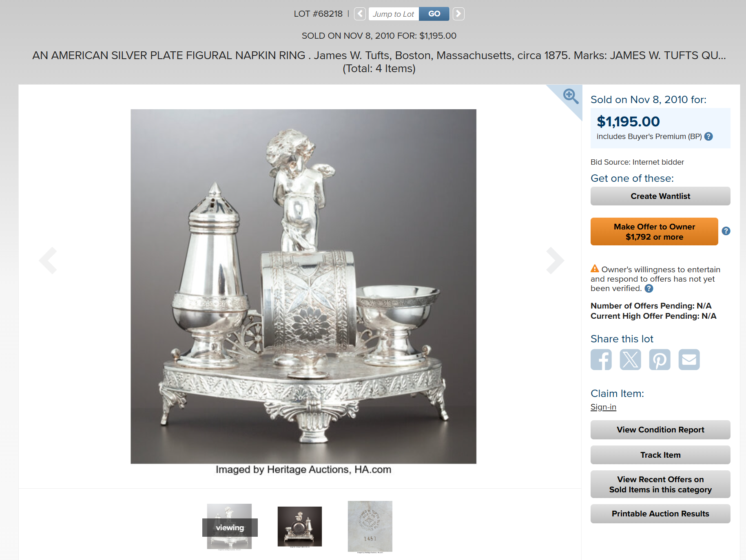
Task: Click help icon after 'been verified'
Action: pos(649,289)
